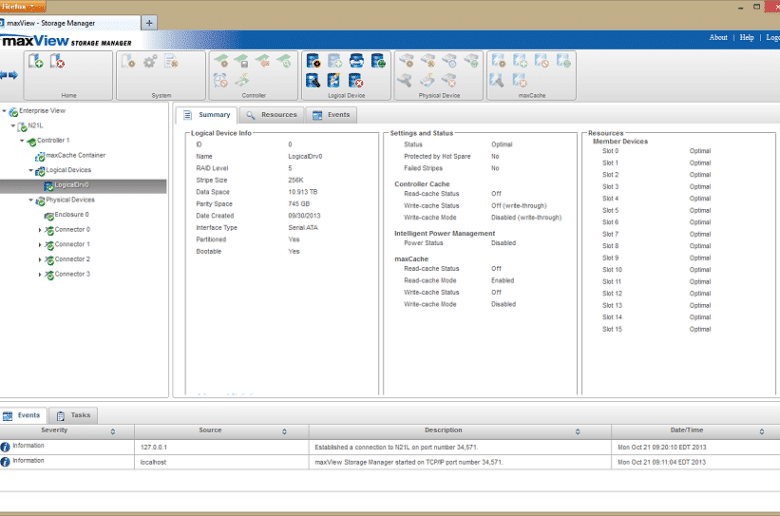
Task: Click the Slot 0 member device row
Action: (657, 151)
